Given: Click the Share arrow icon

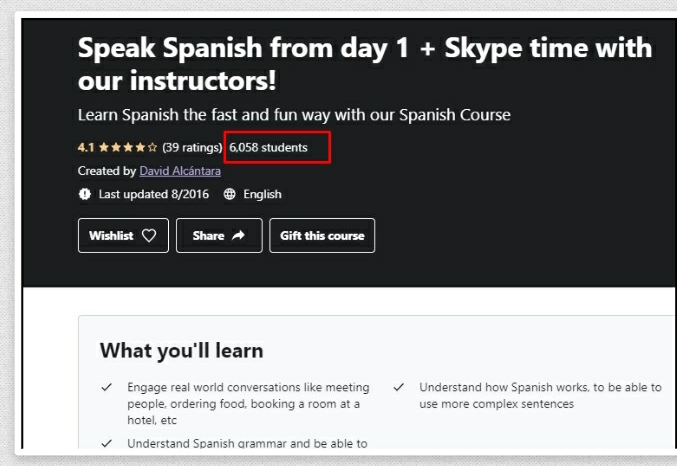Looking at the screenshot, I should tap(238, 236).
